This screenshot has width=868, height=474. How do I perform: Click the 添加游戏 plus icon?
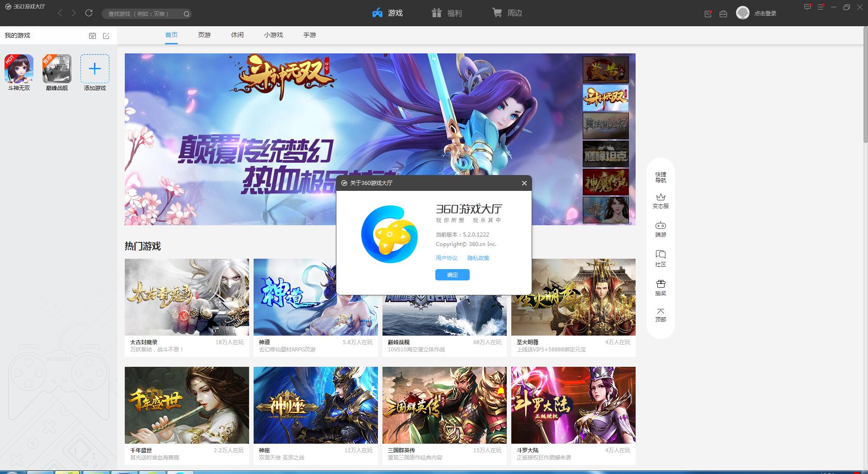[x=95, y=69]
